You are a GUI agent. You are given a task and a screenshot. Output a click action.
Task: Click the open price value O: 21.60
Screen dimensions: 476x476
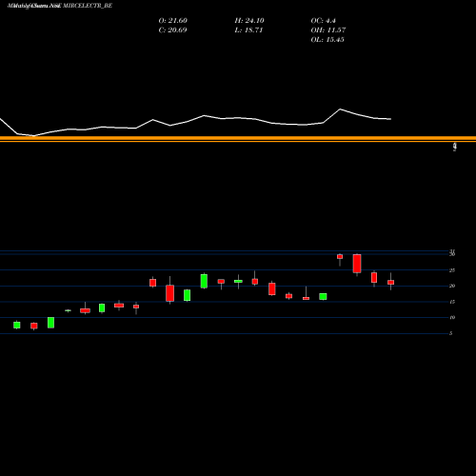pos(173,21)
